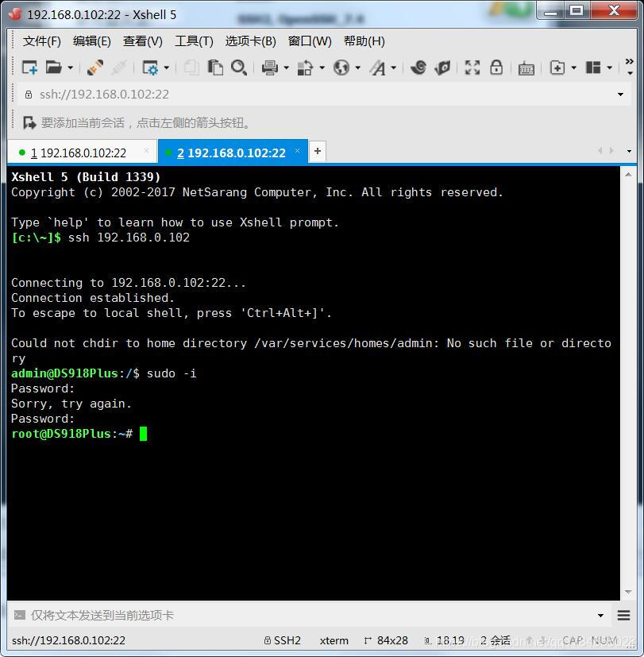Select tab 2 192.168.0.102:22
Screen dimensions: 644x657
(x=232, y=153)
